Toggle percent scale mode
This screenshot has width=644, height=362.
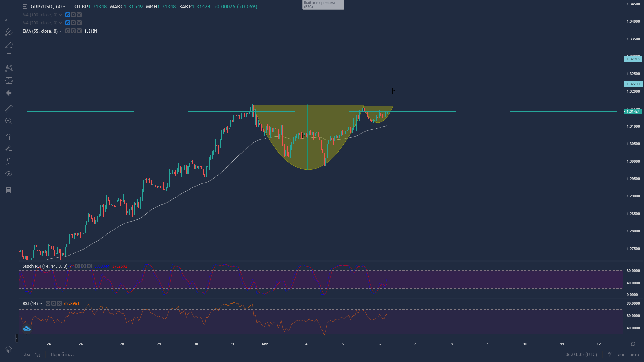pos(610,354)
